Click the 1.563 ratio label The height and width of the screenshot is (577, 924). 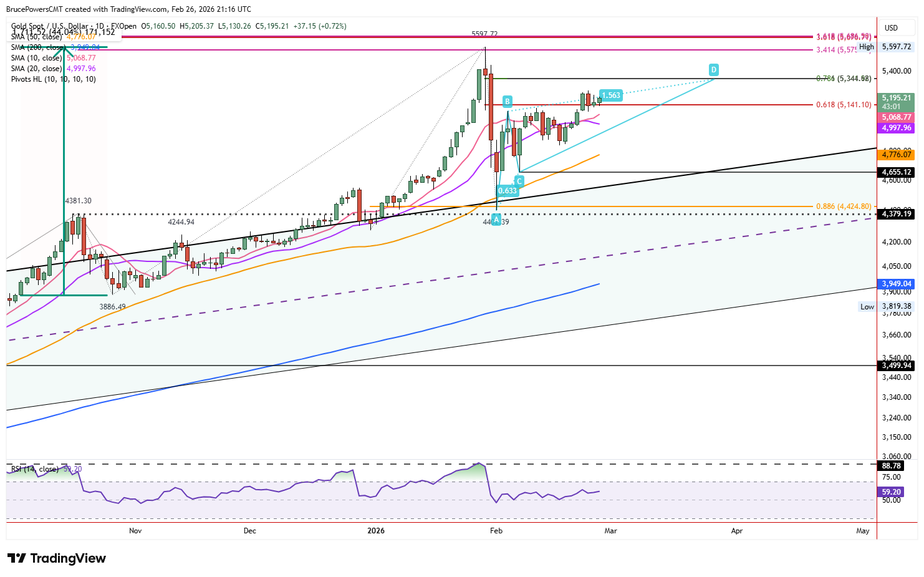tap(611, 95)
